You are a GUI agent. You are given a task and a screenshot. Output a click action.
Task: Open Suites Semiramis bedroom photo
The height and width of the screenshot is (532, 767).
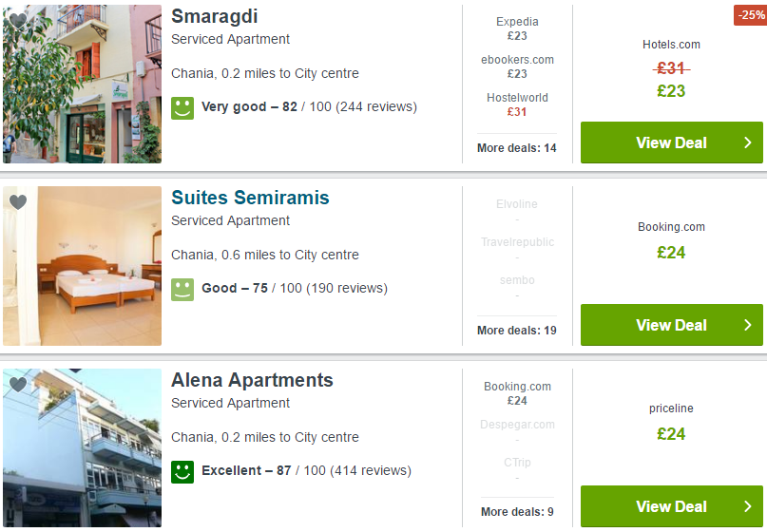[82, 265]
